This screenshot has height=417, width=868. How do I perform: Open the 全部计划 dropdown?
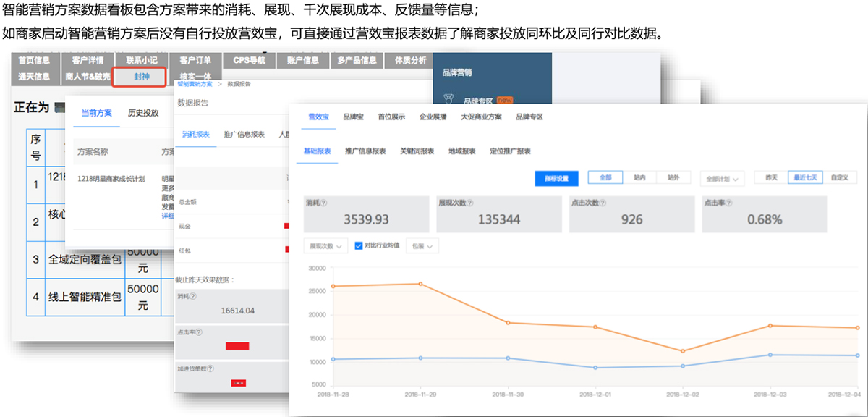click(722, 178)
